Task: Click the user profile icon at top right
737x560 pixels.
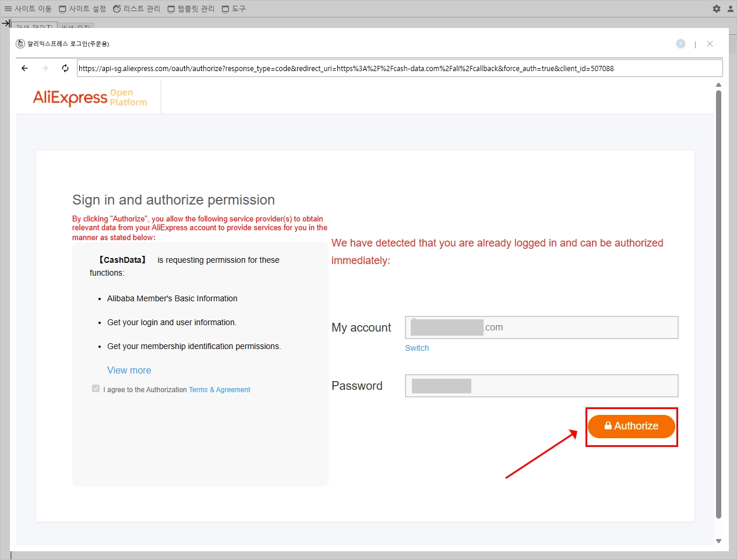Action: pyautogui.click(x=731, y=9)
